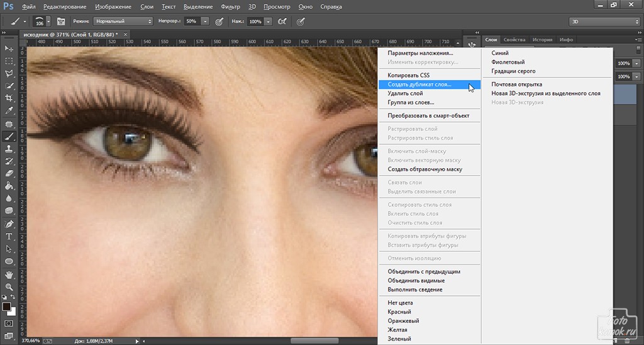
Task: Select the Quick Selection tool
Action: point(9,86)
